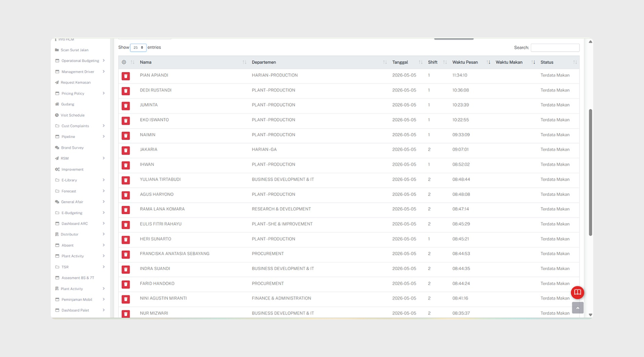The image size is (644, 357).
Task: Go to Gudang in sidebar
Action: tap(67, 104)
